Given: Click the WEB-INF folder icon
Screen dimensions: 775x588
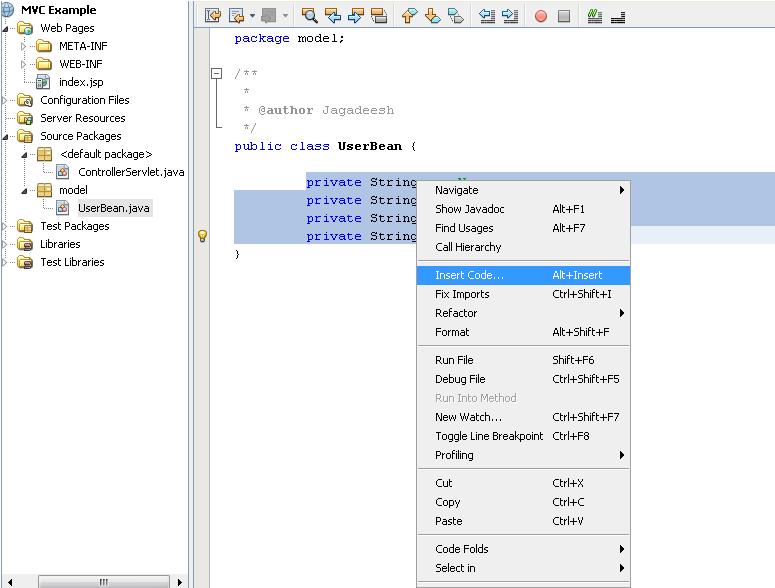Looking at the screenshot, I should (44, 64).
